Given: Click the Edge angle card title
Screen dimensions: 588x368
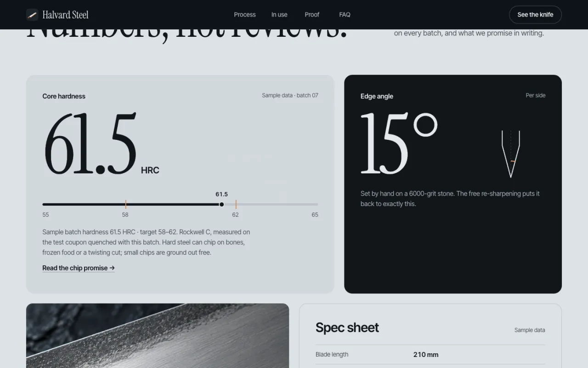Looking at the screenshot, I should 377,96.
